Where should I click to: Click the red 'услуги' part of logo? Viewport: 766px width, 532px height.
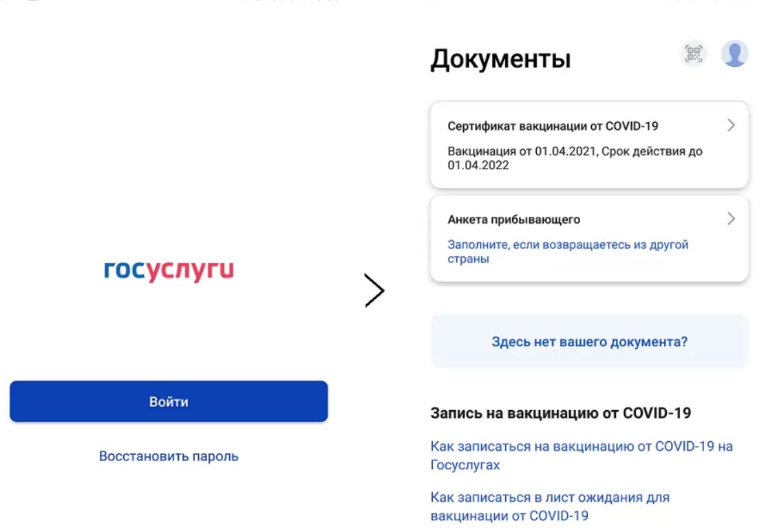(x=191, y=270)
